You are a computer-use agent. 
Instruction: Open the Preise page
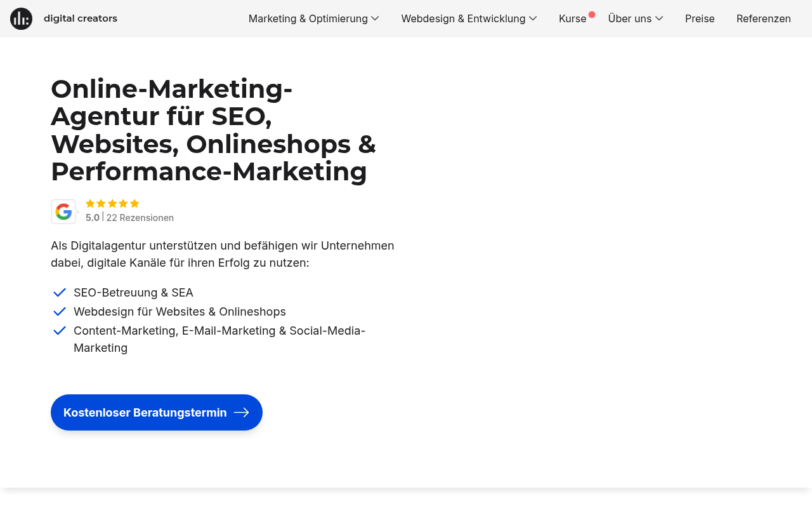tap(700, 18)
